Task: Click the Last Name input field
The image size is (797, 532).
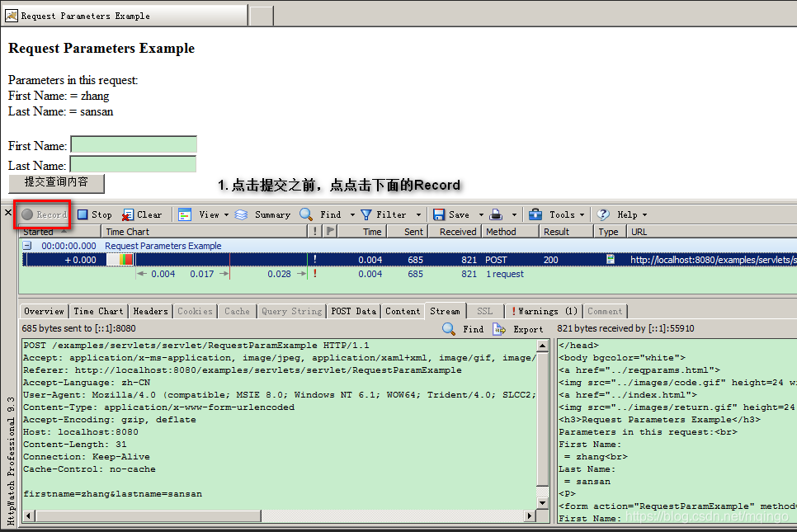Action: (x=133, y=164)
